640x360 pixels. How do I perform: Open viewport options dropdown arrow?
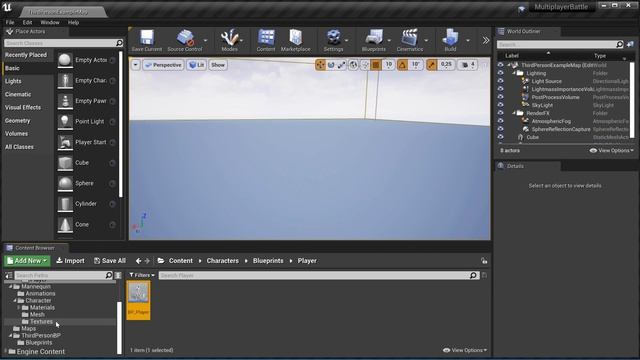(136, 65)
